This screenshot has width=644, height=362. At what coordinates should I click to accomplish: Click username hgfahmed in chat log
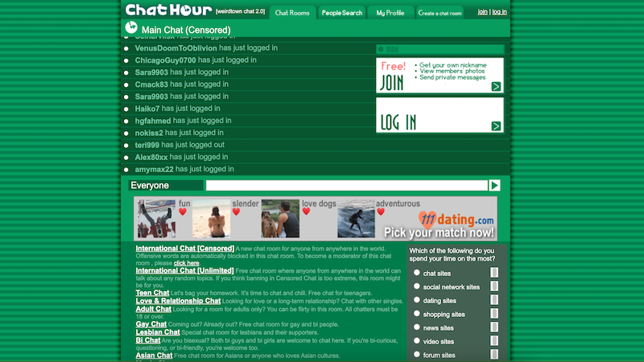tap(153, 121)
